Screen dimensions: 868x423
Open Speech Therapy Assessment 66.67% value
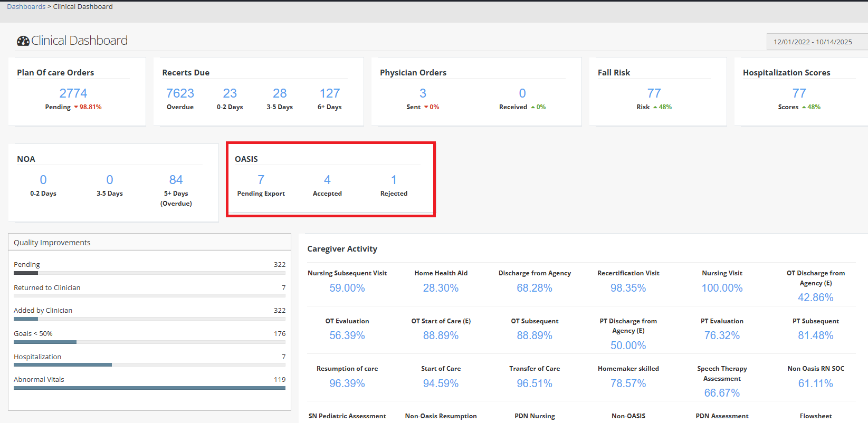point(722,393)
